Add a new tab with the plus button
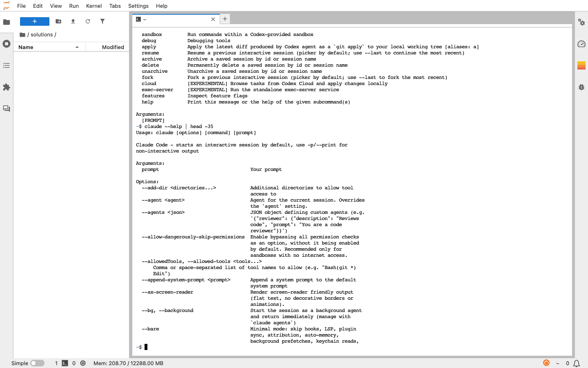Viewport: 588px width, 368px height. coord(225,19)
